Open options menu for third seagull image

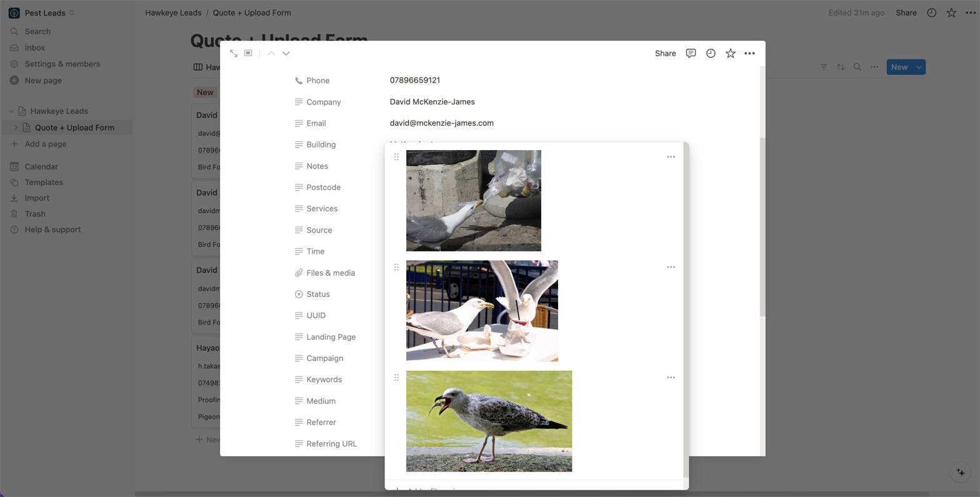[x=671, y=378]
